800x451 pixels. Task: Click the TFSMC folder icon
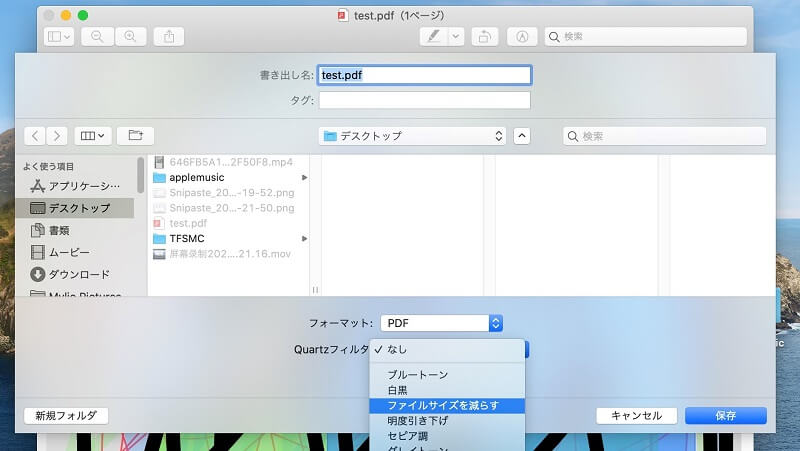tap(160, 239)
